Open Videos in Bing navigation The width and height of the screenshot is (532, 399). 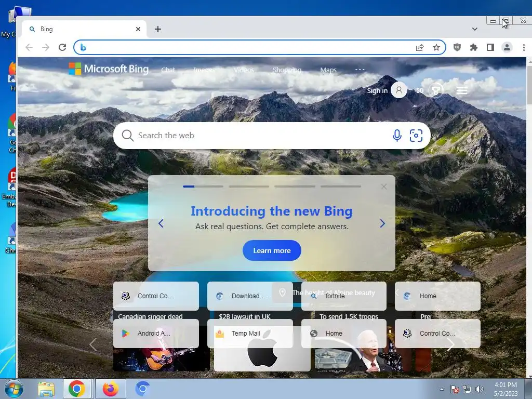click(x=244, y=70)
